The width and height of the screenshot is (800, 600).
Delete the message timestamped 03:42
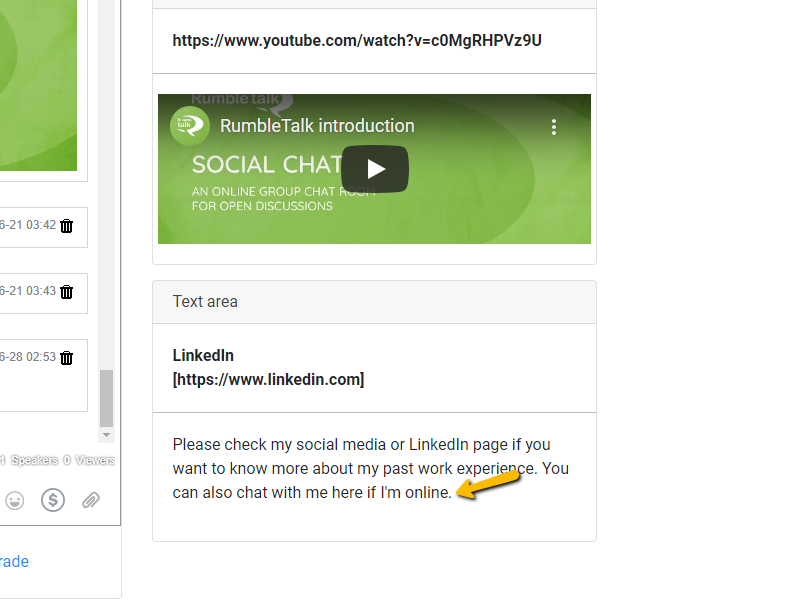[x=67, y=226]
